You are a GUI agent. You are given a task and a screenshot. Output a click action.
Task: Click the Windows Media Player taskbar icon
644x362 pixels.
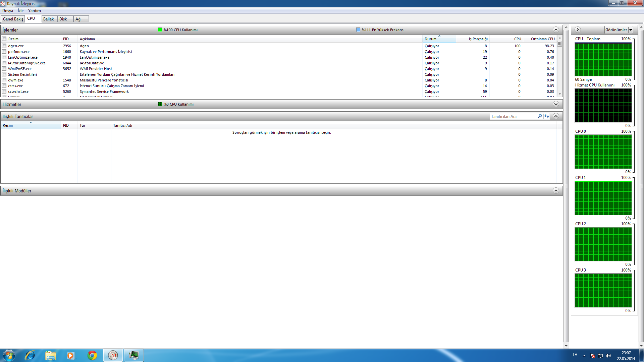71,355
